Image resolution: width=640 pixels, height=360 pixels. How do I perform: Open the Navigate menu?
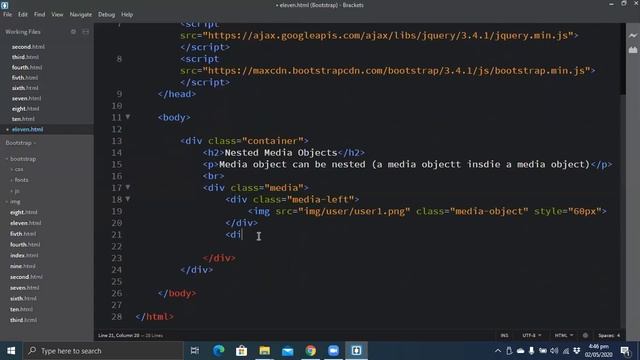point(81,14)
